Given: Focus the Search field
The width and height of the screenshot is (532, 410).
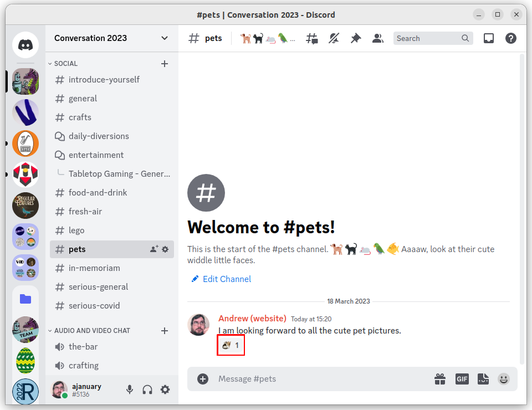Looking at the screenshot, I should pos(433,38).
